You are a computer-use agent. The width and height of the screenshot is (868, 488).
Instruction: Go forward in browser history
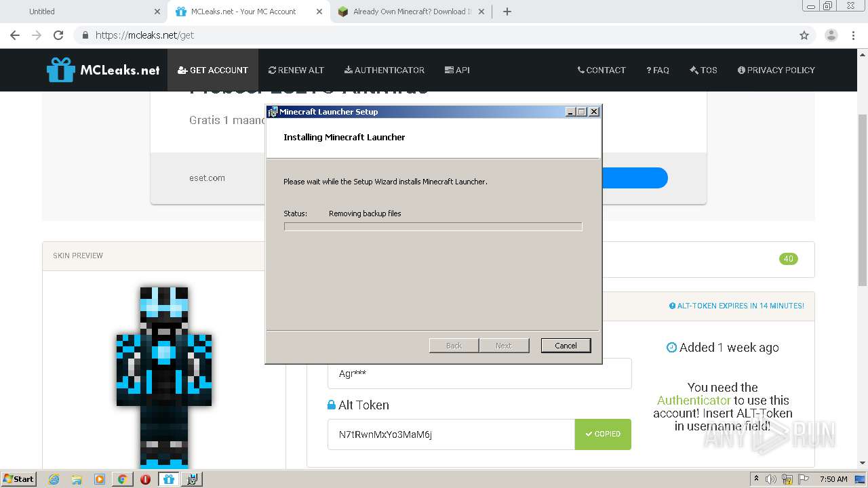coord(37,35)
